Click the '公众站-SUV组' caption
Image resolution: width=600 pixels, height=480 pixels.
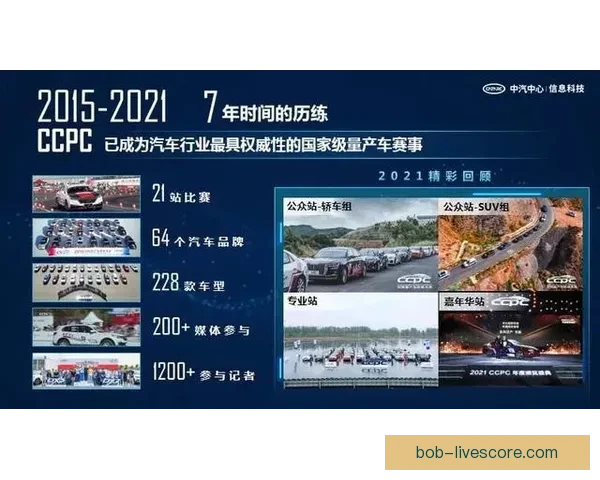coord(476,207)
